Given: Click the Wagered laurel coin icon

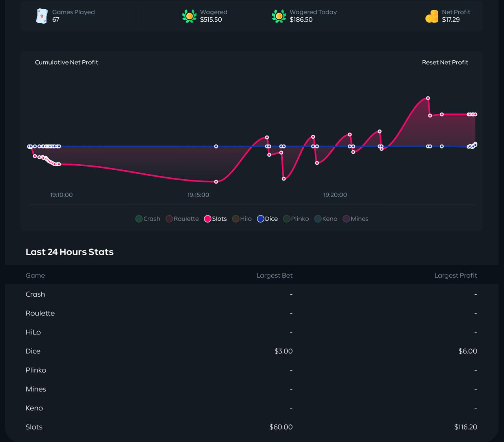Looking at the screenshot, I should click(x=189, y=16).
